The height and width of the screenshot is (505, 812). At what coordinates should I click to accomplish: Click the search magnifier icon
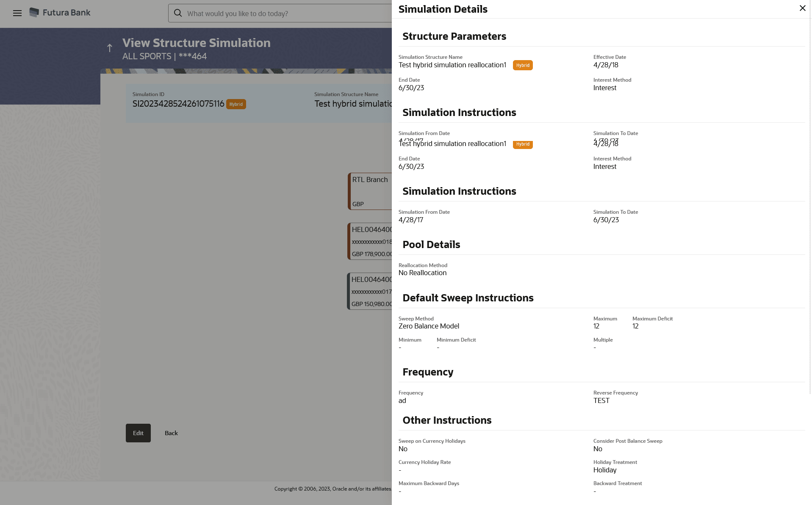[178, 13]
